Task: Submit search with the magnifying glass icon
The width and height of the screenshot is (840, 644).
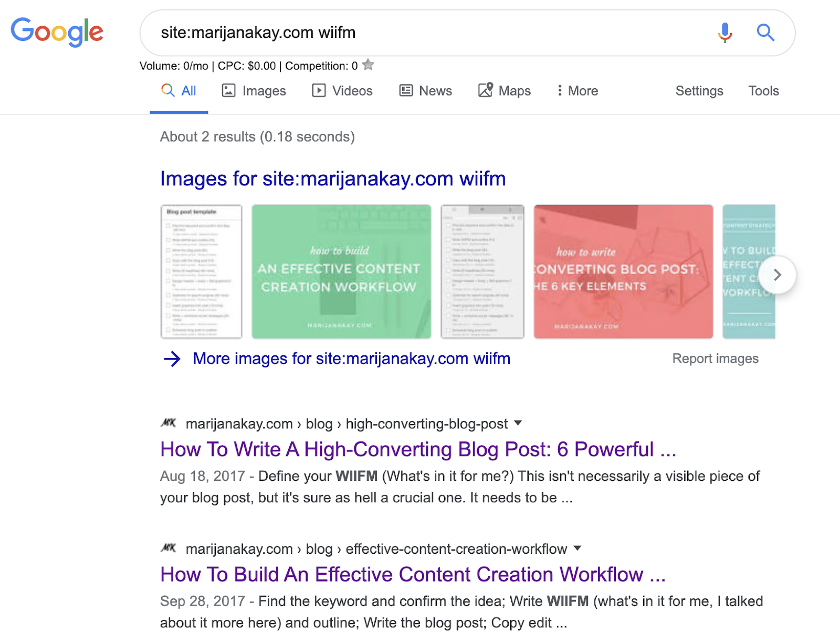Action: pos(765,33)
